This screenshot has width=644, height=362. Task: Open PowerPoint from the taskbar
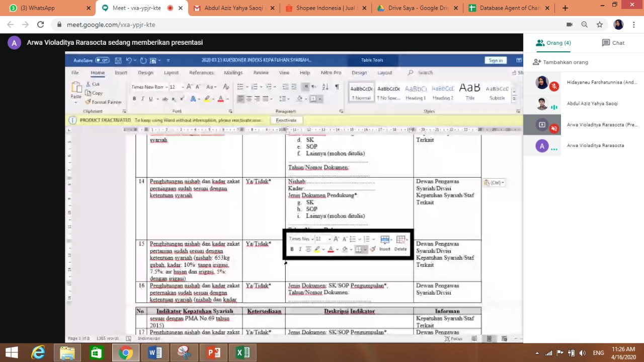(214, 352)
